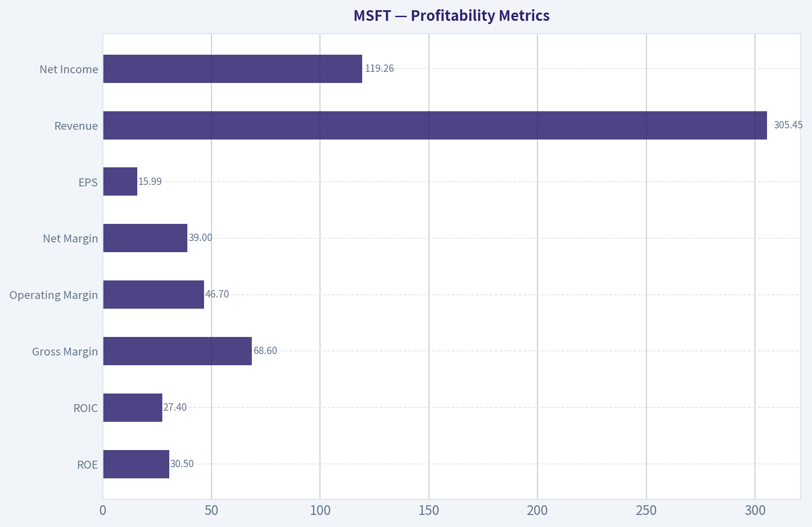The height and width of the screenshot is (527, 812).
Task: Click the 46.70 value label
Action: [217, 294]
